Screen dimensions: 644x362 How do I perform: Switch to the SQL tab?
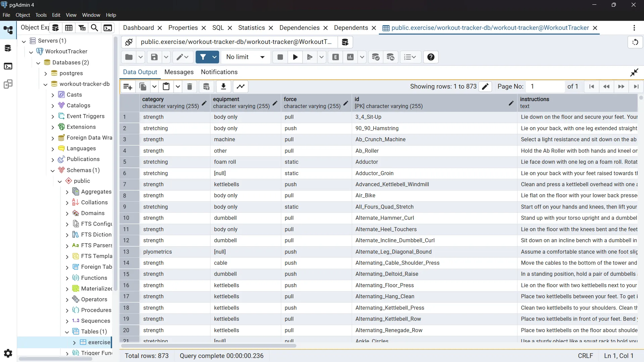(218, 28)
